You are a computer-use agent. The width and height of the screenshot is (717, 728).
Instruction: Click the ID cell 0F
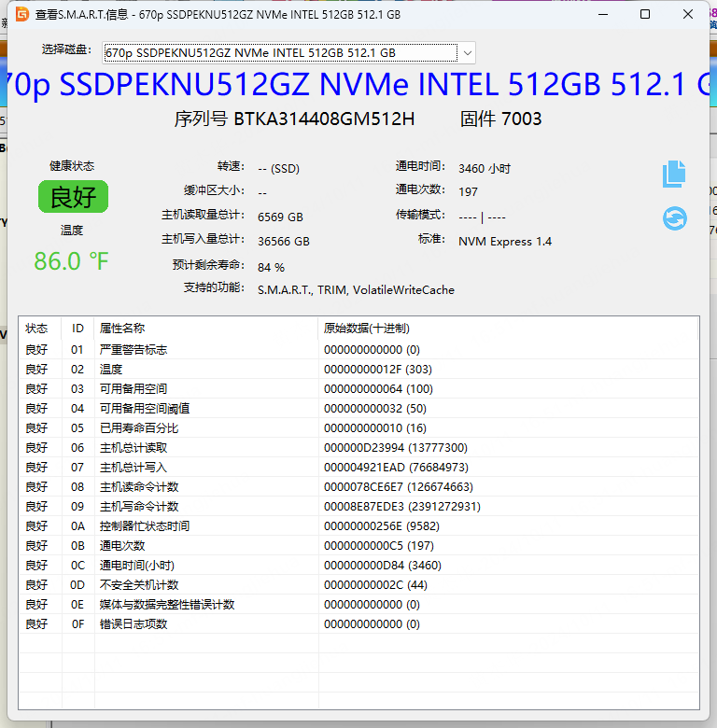click(78, 624)
